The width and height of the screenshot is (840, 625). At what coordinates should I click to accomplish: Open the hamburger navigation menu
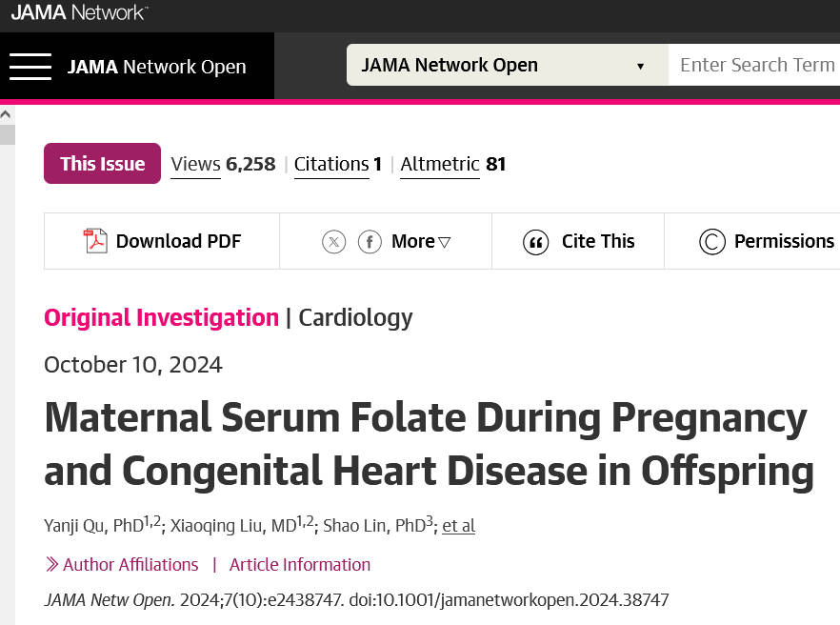30,67
